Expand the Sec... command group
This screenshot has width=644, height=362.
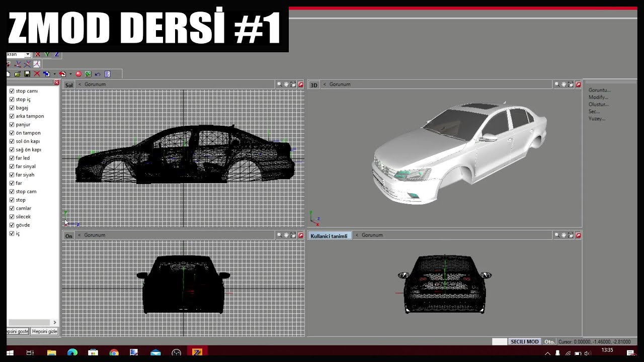click(x=594, y=111)
